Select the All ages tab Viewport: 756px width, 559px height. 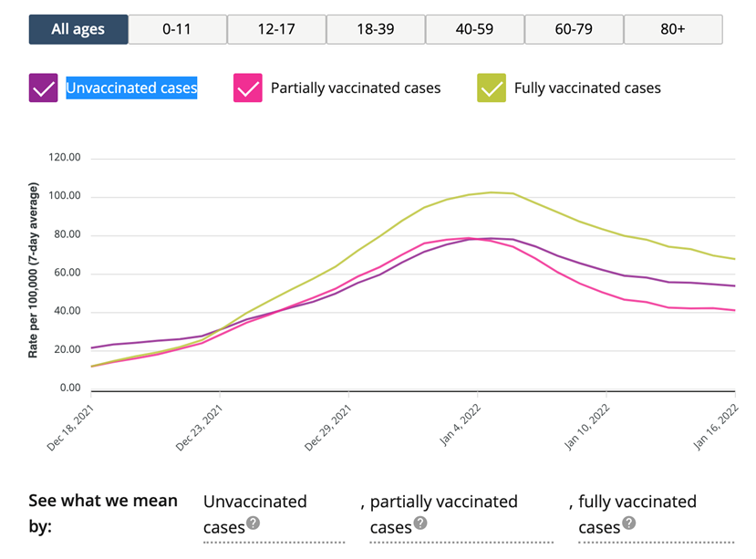tap(78, 29)
